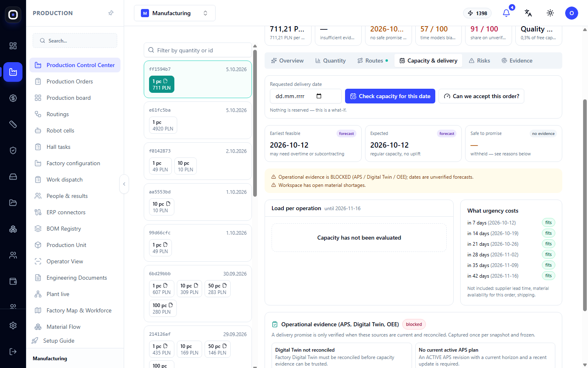Image resolution: width=588 pixels, height=368 pixels.
Task: Open notifications bell icon
Action: [x=506, y=13]
